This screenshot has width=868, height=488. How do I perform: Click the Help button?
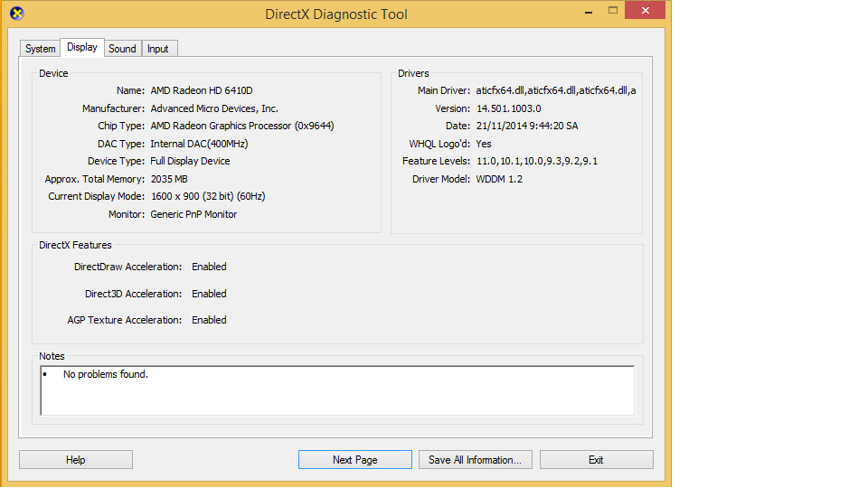tap(76, 460)
